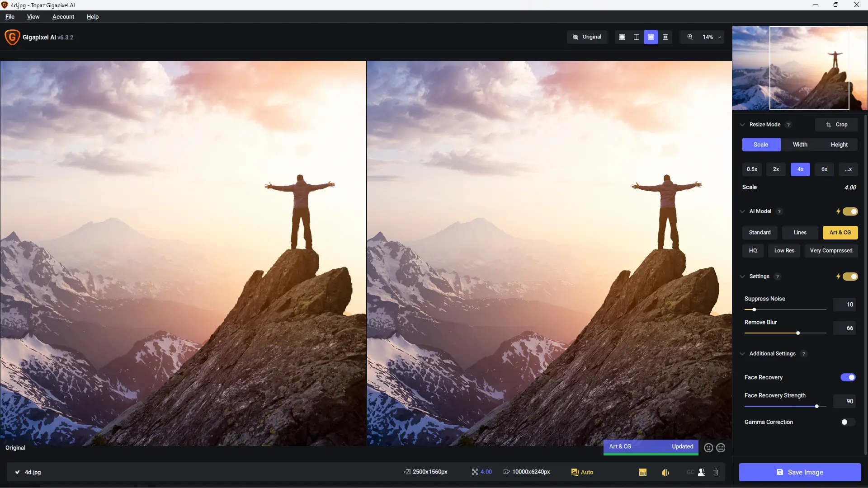Toggle Face Recovery switch off
This screenshot has height=488, width=868.
click(848, 377)
